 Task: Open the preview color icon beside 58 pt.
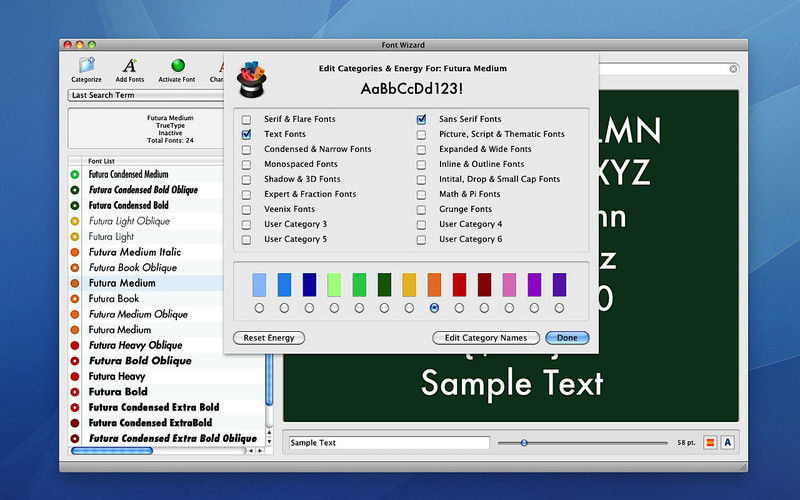coord(710,442)
